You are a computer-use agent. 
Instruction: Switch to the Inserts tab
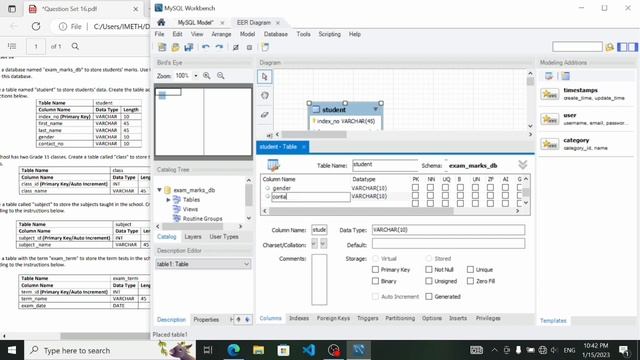458,318
